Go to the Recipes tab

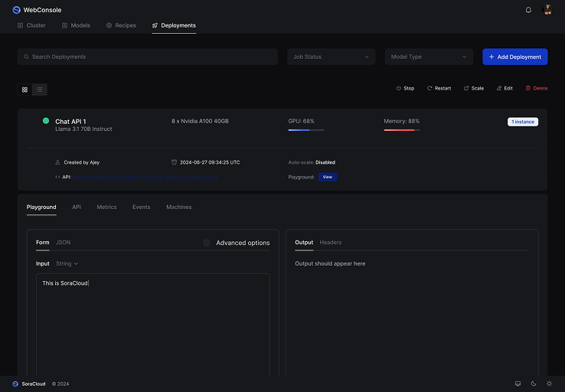(x=121, y=25)
